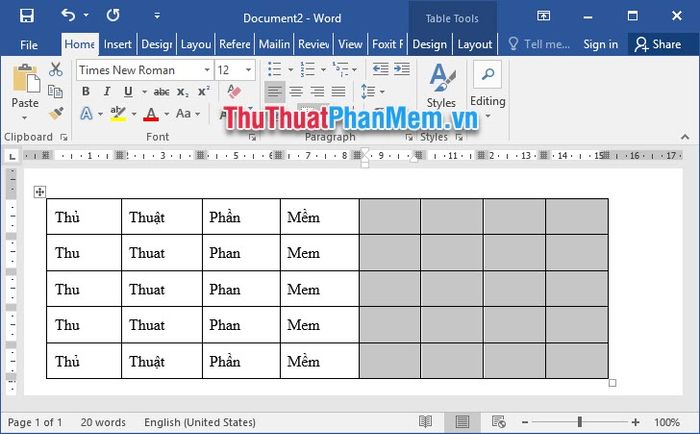Click the Tell me search box
Image resolution: width=700 pixels, height=434 pixels.
coord(539,44)
